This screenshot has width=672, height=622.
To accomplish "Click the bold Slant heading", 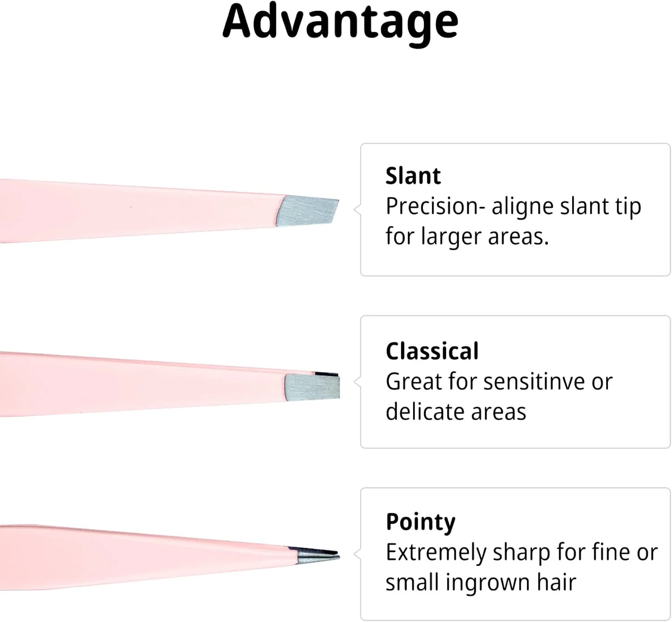I will (413, 176).
